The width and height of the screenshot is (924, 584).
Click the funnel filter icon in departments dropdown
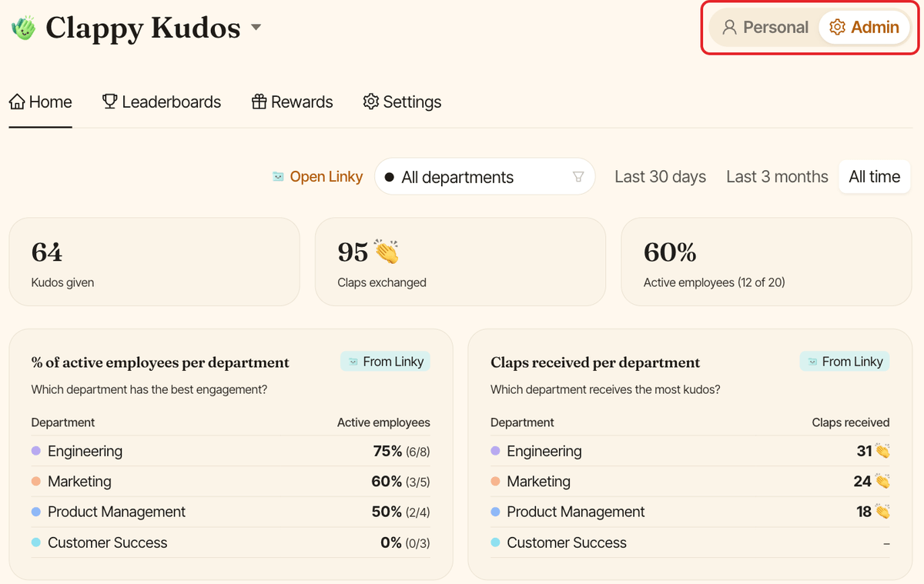point(578,177)
